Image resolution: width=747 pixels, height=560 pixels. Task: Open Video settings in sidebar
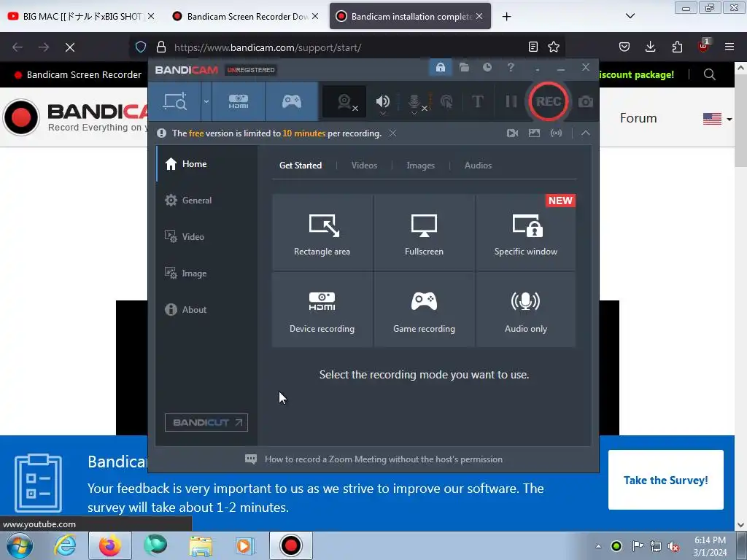(x=206, y=237)
